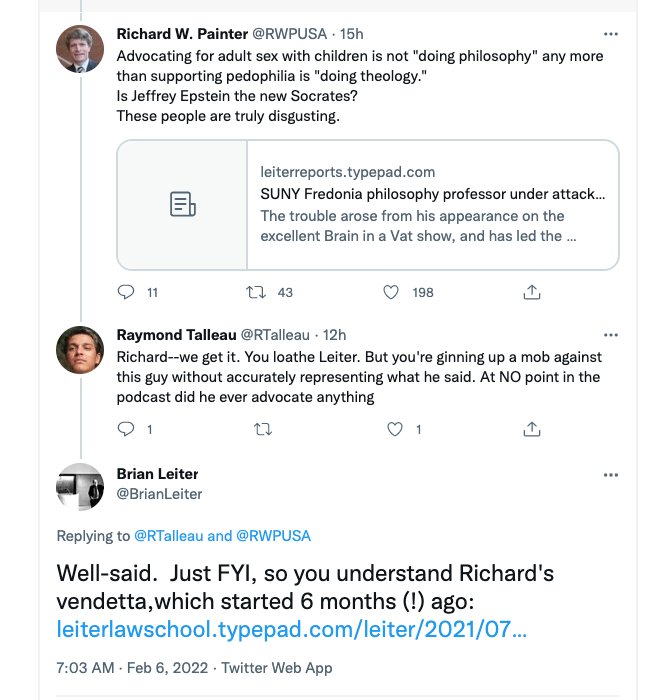This screenshot has height=700, width=664.
Task: Click Brian Leiter's profile photo
Action: coord(80,487)
